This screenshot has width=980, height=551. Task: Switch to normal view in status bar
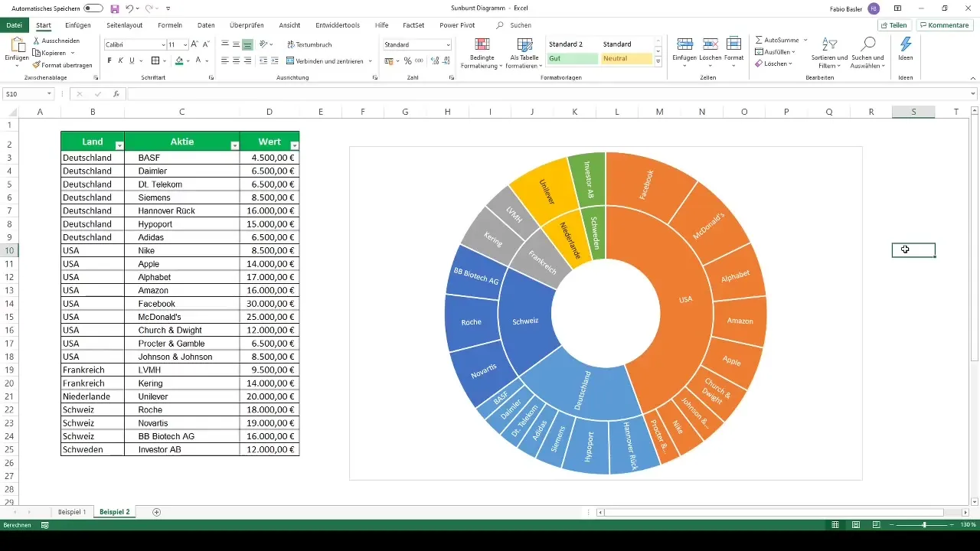pos(837,525)
